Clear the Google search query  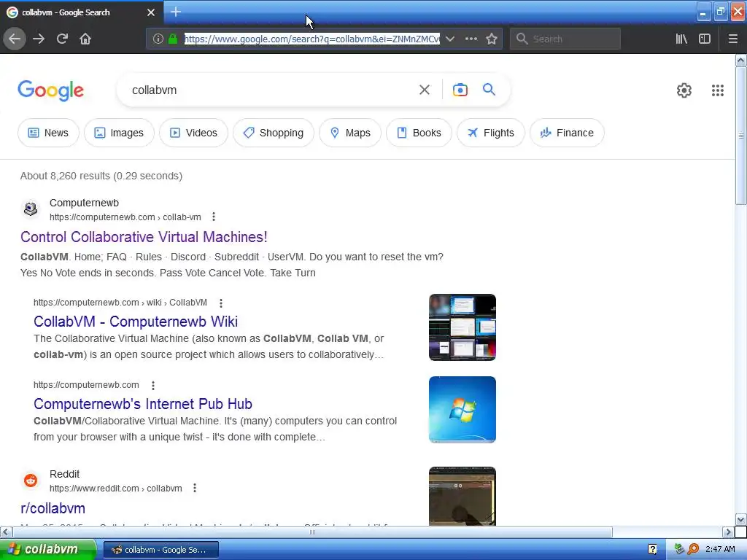click(x=425, y=90)
